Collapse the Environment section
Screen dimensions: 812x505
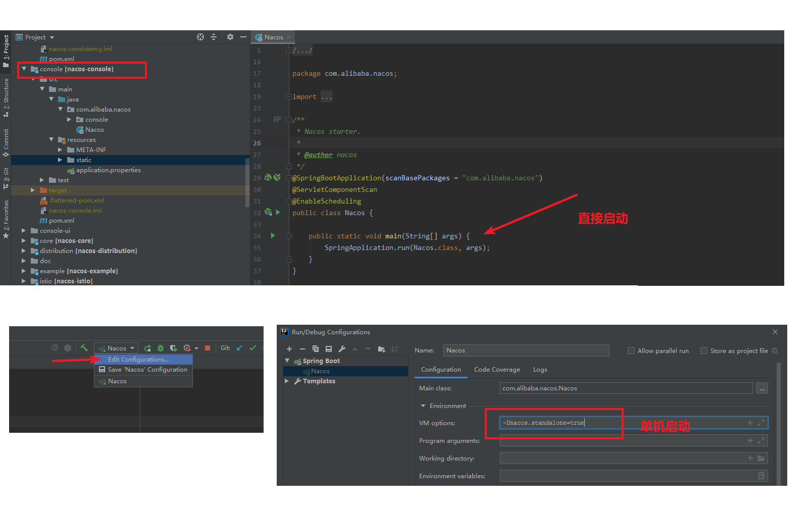pyautogui.click(x=423, y=406)
